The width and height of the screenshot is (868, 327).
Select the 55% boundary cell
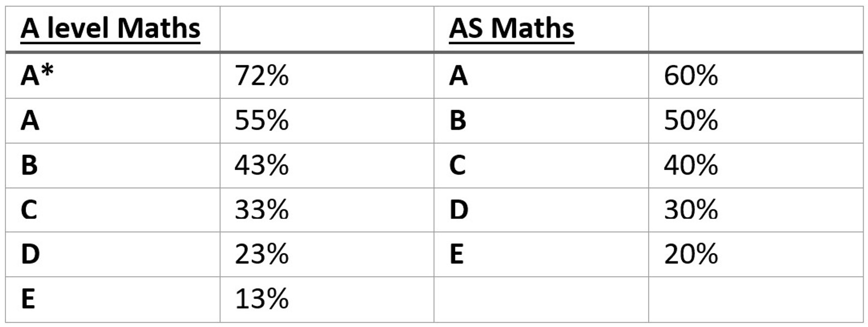click(262, 120)
